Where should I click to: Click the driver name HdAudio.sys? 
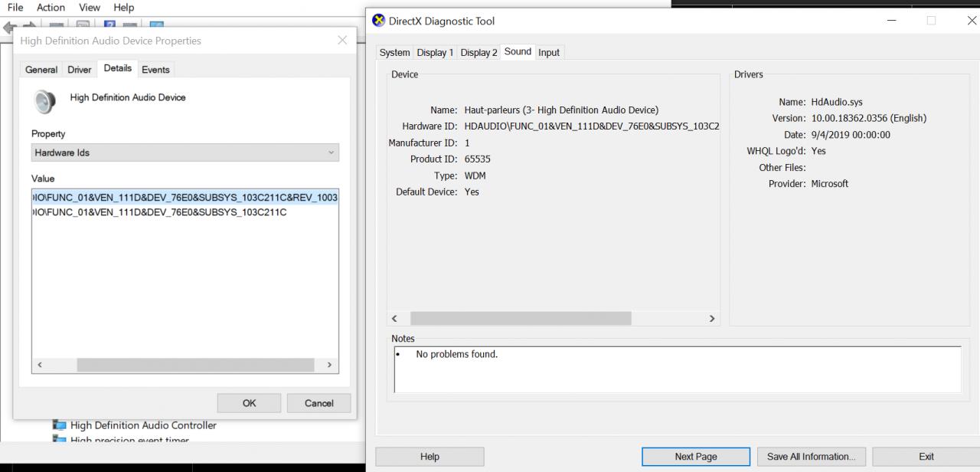837,102
